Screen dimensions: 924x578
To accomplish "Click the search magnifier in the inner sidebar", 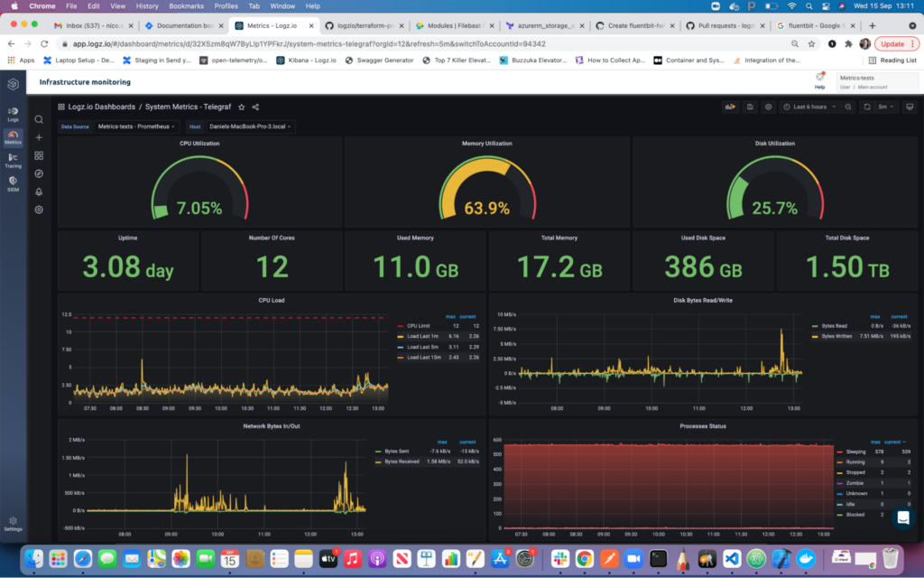I will tap(38, 118).
